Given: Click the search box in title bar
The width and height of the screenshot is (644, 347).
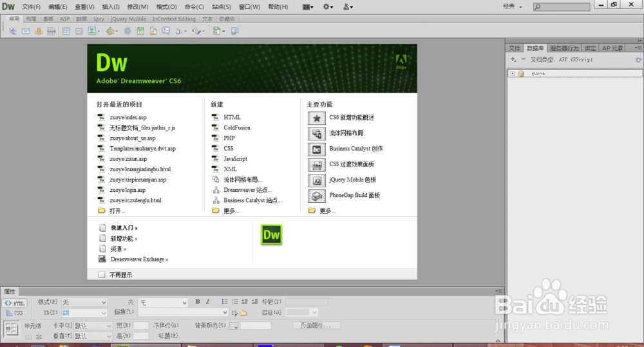Looking at the screenshot, I should pyautogui.click(x=562, y=6).
